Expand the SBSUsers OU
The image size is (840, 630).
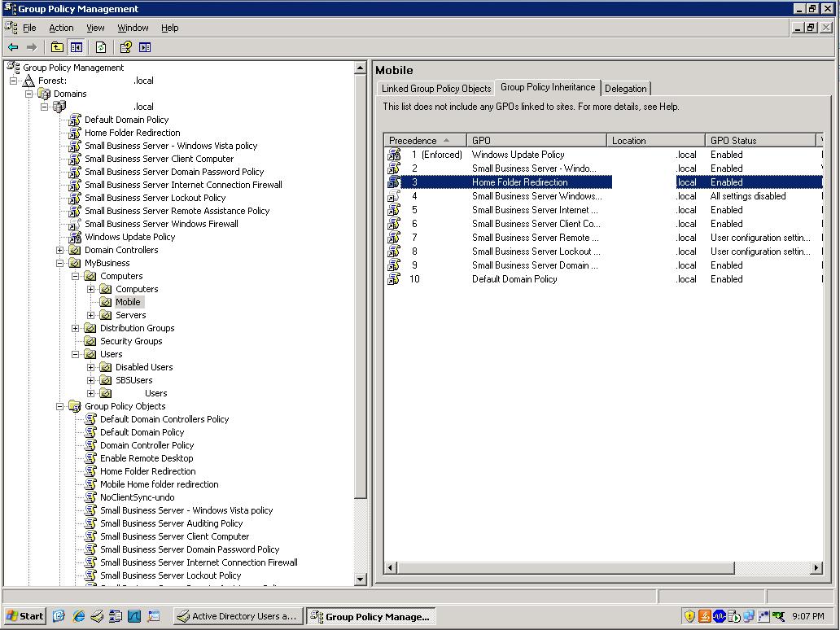pos(91,380)
